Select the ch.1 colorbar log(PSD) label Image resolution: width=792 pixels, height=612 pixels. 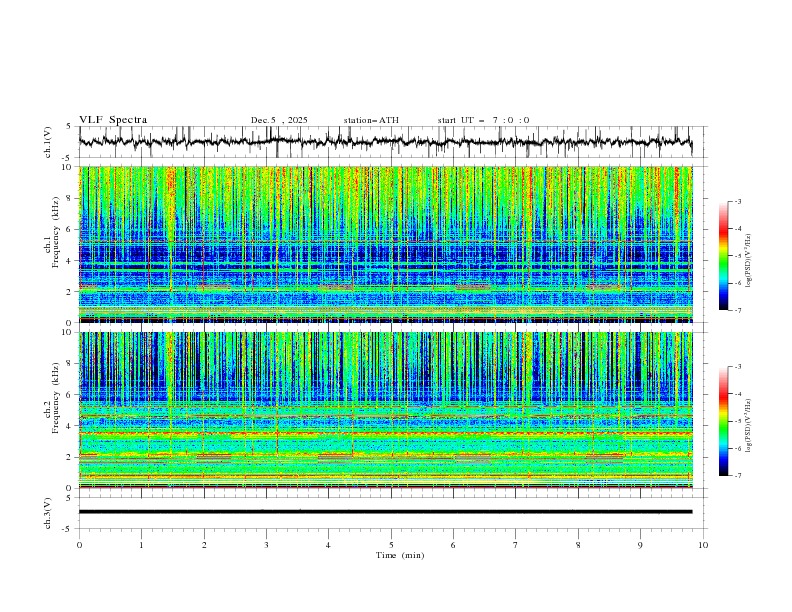tap(748, 261)
